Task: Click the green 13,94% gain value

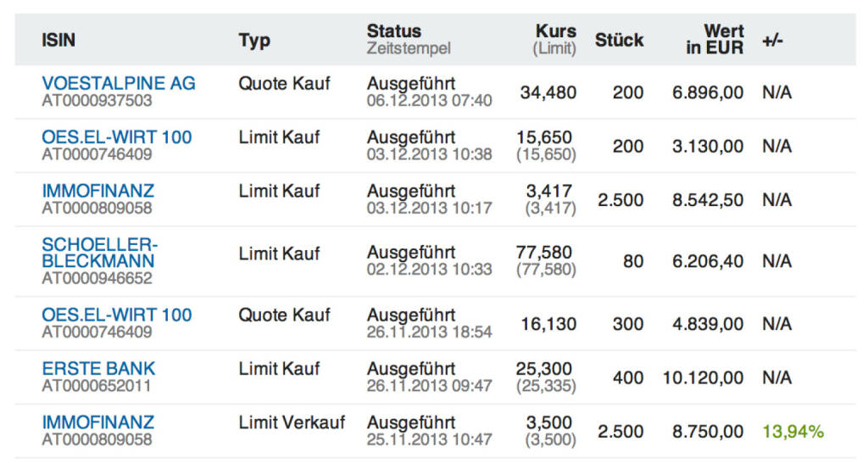Action: pyautogui.click(x=793, y=432)
